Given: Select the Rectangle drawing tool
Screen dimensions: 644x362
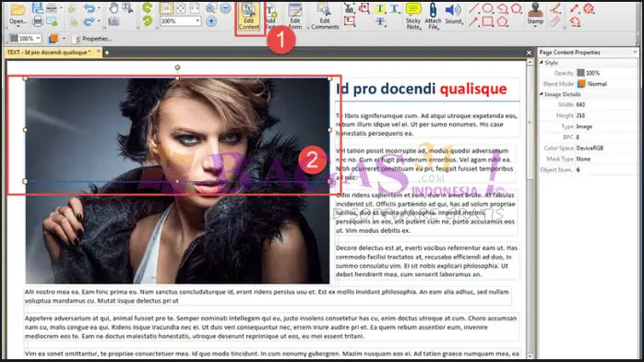Looking at the screenshot, I should (487, 21).
